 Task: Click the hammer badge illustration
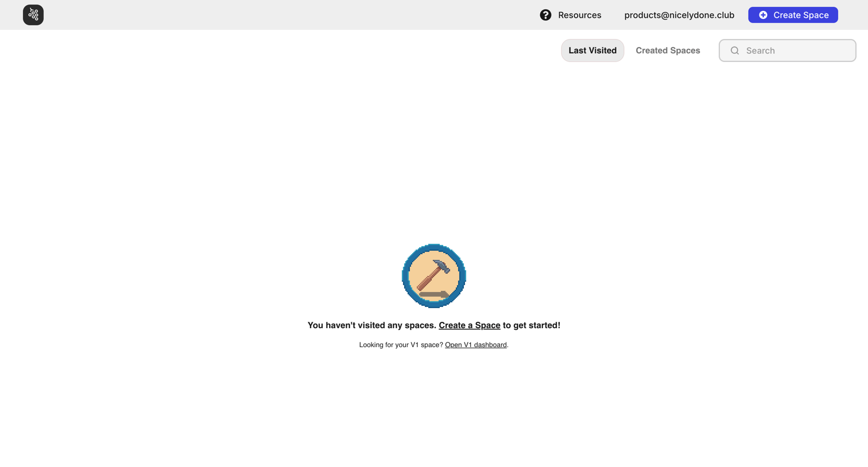pyautogui.click(x=434, y=276)
